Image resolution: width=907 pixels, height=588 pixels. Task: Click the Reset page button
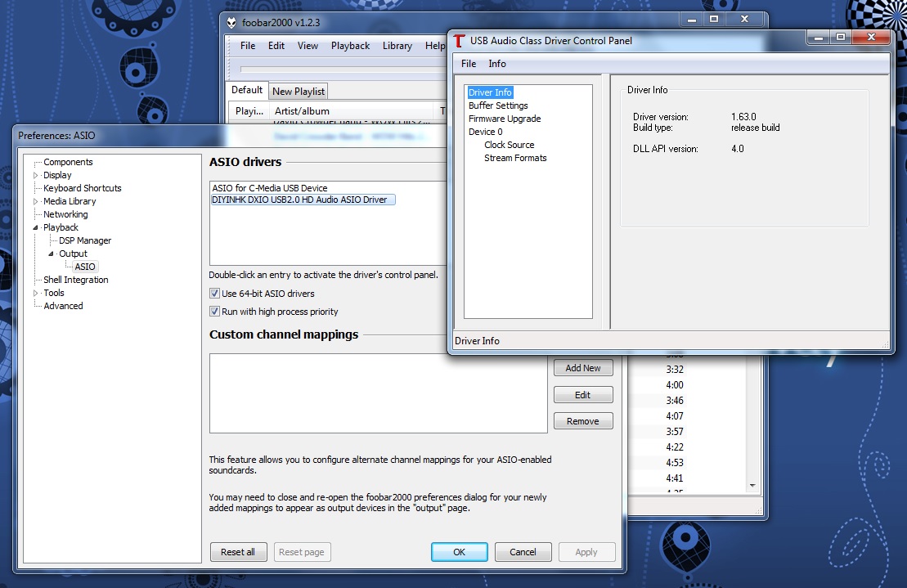tap(301, 552)
